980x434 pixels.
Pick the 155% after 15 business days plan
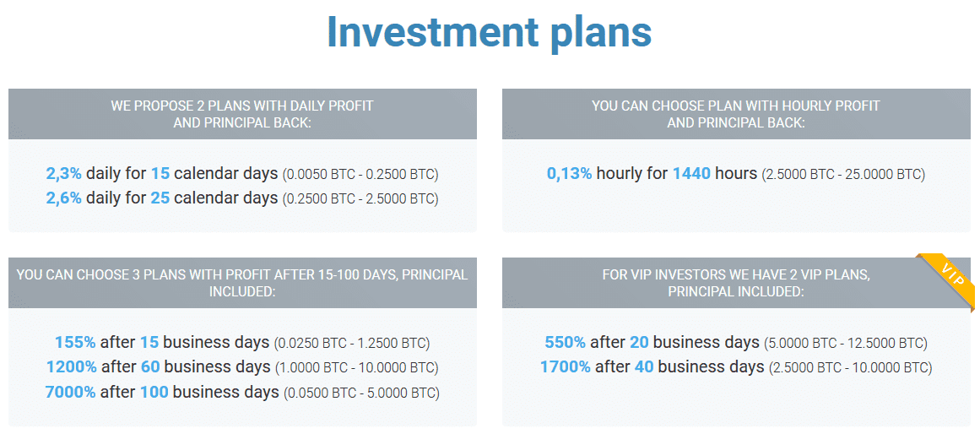coord(162,343)
